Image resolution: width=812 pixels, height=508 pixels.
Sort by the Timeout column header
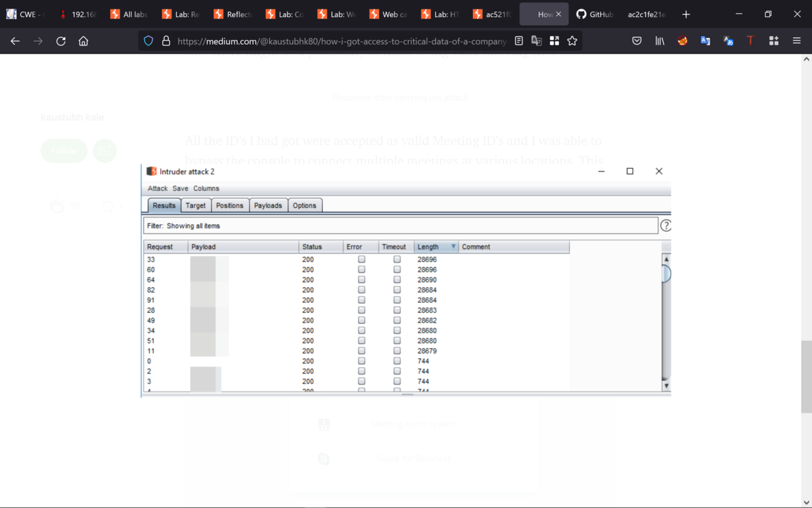[x=396, y=247]
